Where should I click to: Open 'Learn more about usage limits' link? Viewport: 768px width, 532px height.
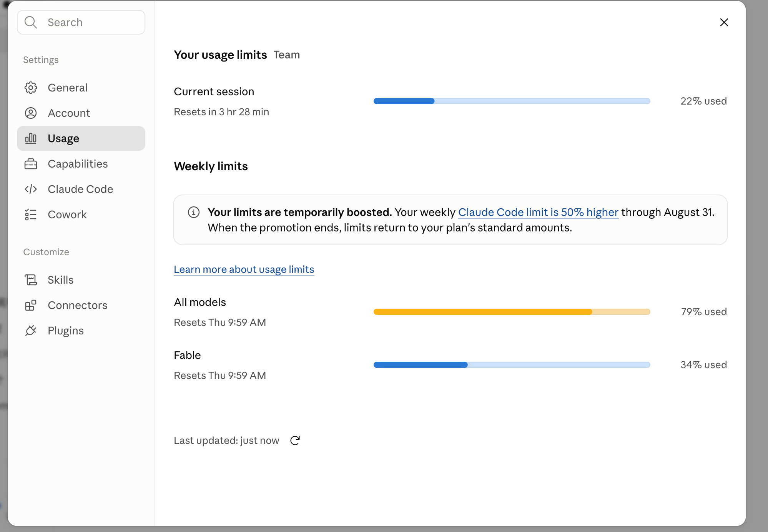(x=244, y=269)
